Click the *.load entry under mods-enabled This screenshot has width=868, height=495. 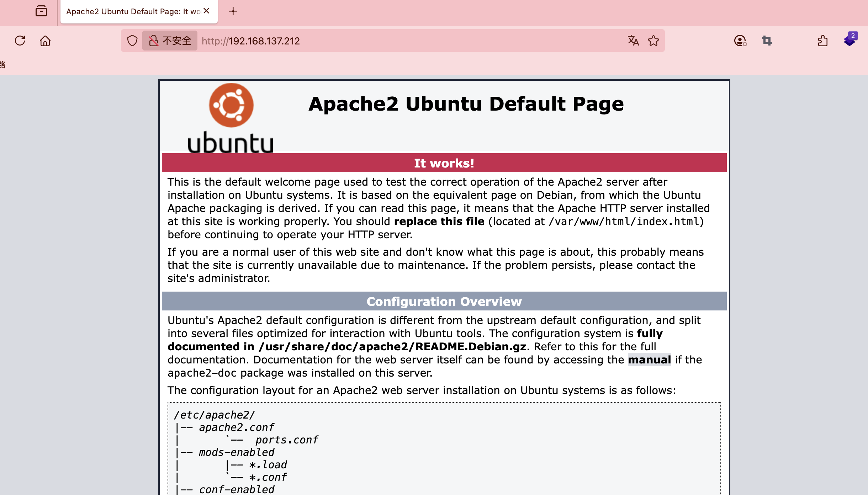pos(268,464)
